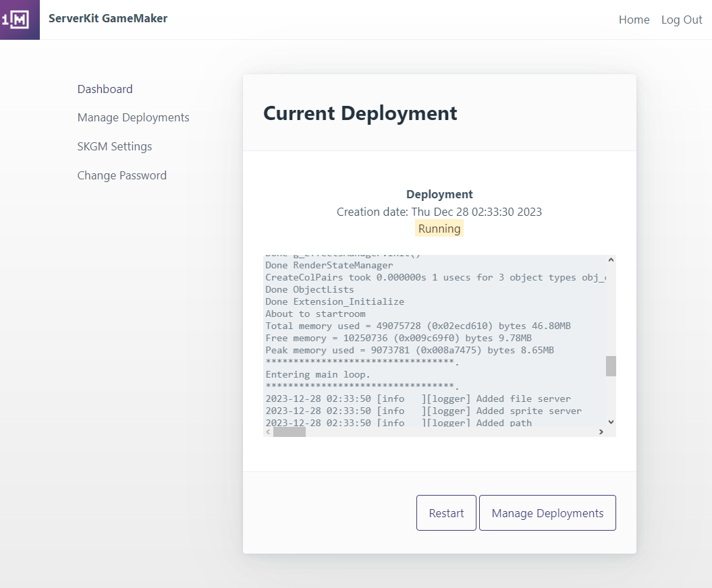Click the log scroll-up arrow
The height and width of the screenshot is (588, 712).
[x=611, y=260]
